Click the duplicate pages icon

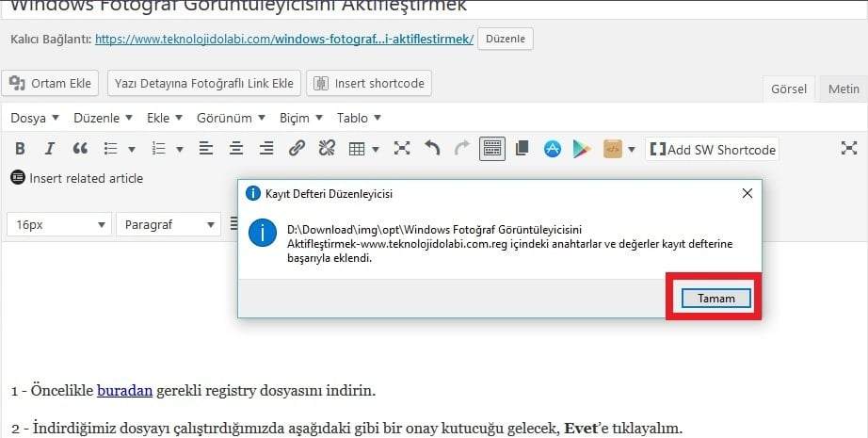[x=522, y=148]
